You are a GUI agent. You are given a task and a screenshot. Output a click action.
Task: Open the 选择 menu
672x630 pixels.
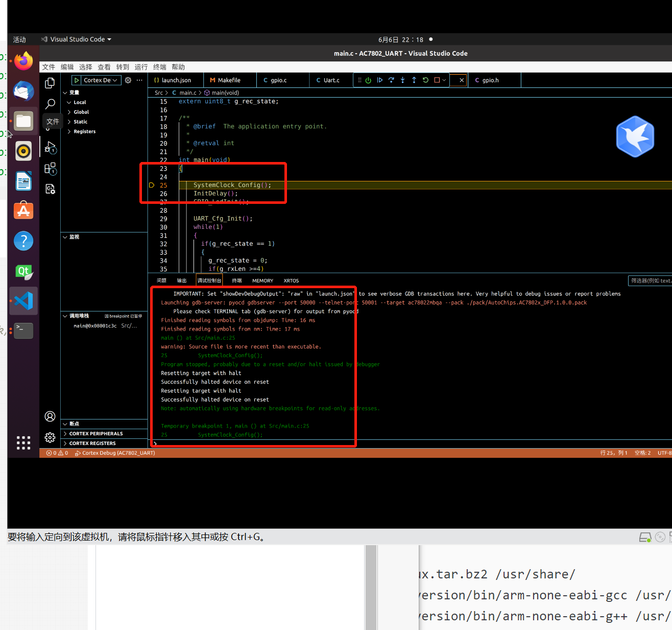point(85,67)
